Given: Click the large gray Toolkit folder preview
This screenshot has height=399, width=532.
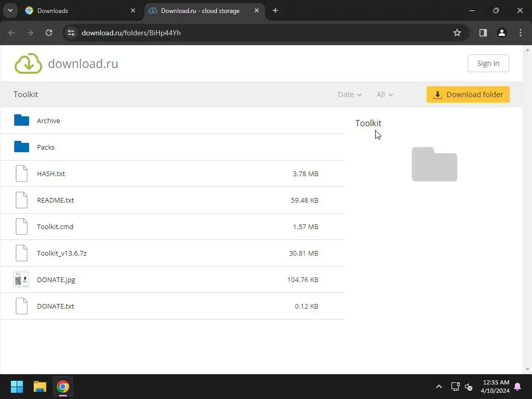Looking at the screenshot, I should (x=434, y=164).
